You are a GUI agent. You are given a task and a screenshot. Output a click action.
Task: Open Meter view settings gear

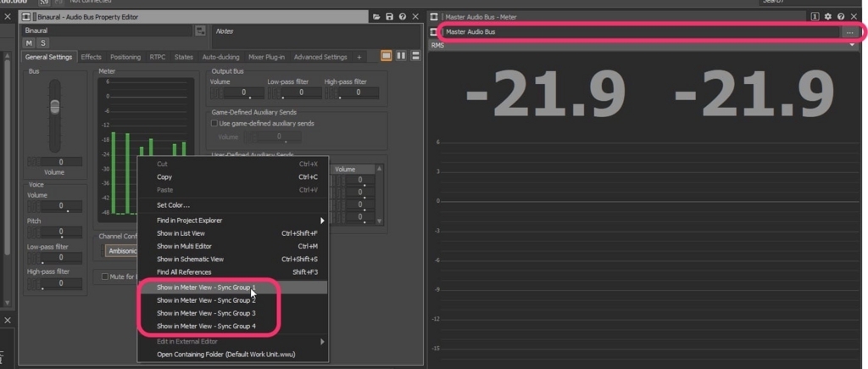tap(827, 17)
